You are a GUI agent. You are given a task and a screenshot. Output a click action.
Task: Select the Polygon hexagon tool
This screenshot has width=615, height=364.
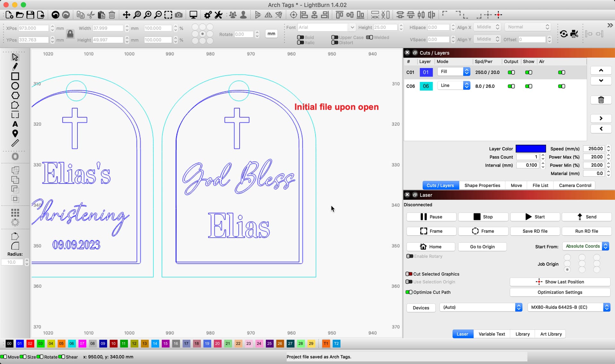15,95
